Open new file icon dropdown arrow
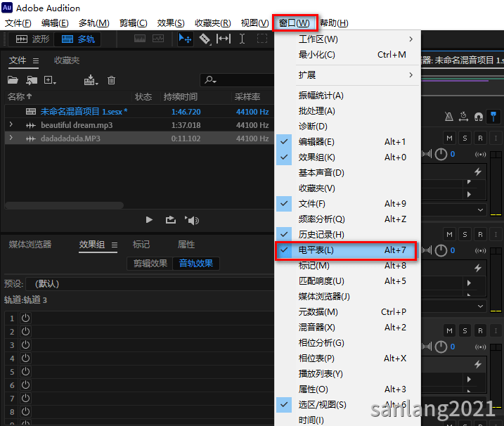The image size is (504, 426). 55,83
